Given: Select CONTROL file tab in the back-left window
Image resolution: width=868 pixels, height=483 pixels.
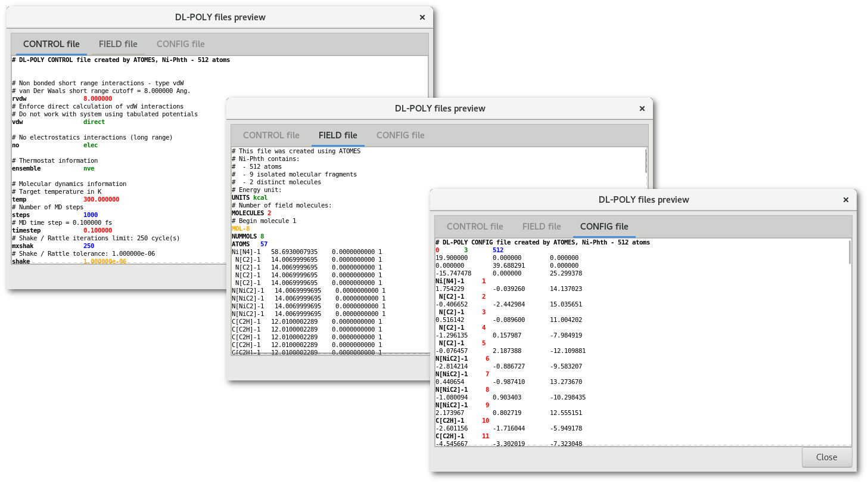Looking at the screenshot, I should [x=51, y=44].
